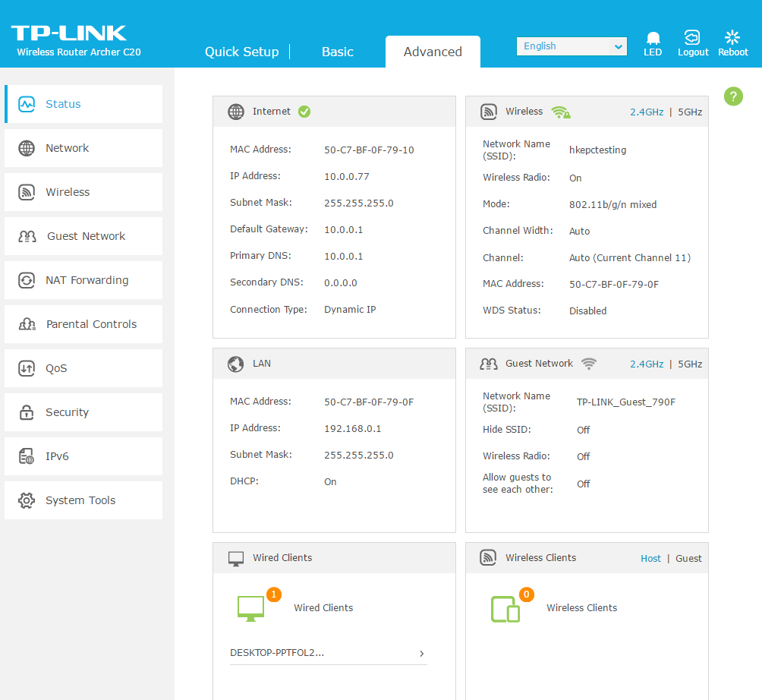This screenshot has width=762, height=700.
Task: Click the Guest Network sidebar icon
Action: coord(27,236)
